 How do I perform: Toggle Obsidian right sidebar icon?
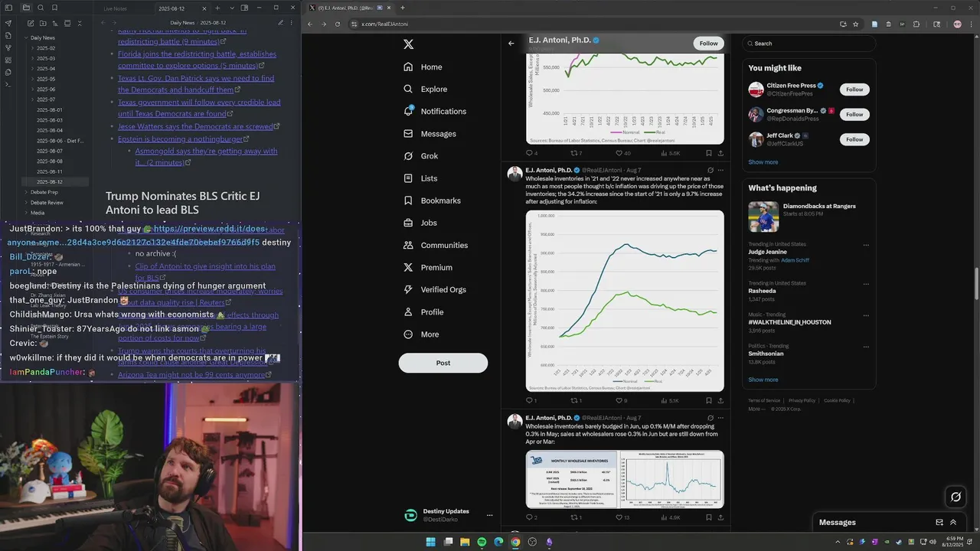click(x=244, y=8)
